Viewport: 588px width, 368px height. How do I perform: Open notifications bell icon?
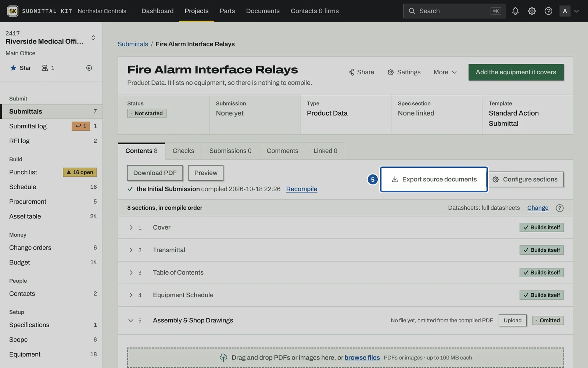point(515,11)
